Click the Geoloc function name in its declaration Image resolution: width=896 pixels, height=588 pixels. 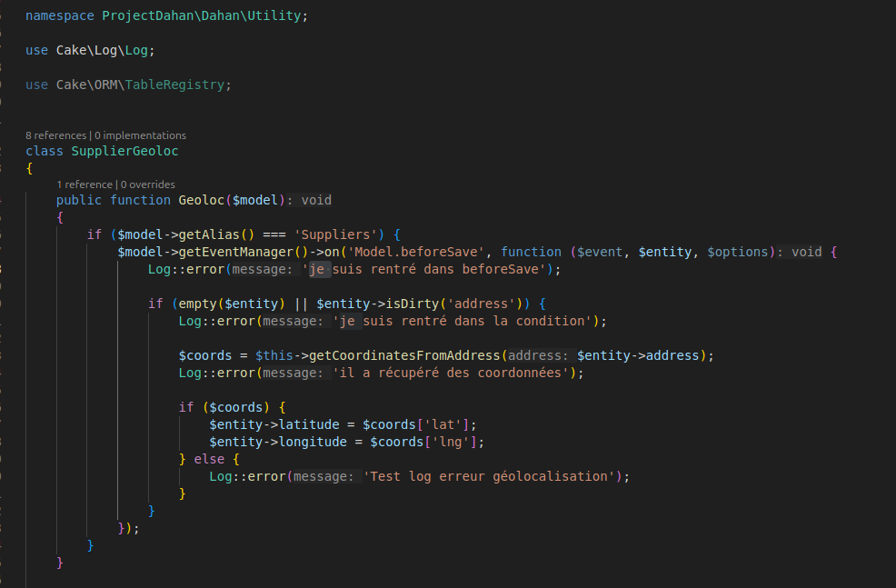click(202, 200)
